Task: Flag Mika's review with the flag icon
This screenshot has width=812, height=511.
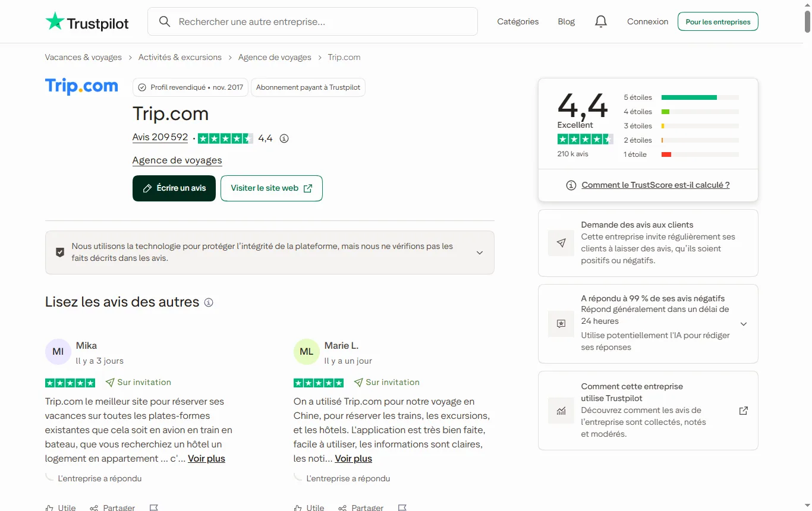Action: click(x=154, y=507)
